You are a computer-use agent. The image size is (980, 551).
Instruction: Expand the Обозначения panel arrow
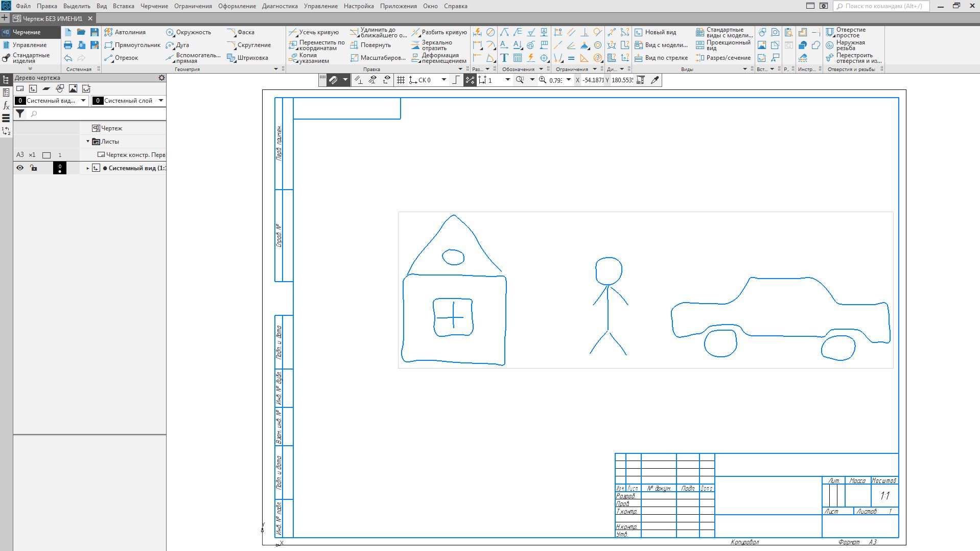click(x=541, y=69)
